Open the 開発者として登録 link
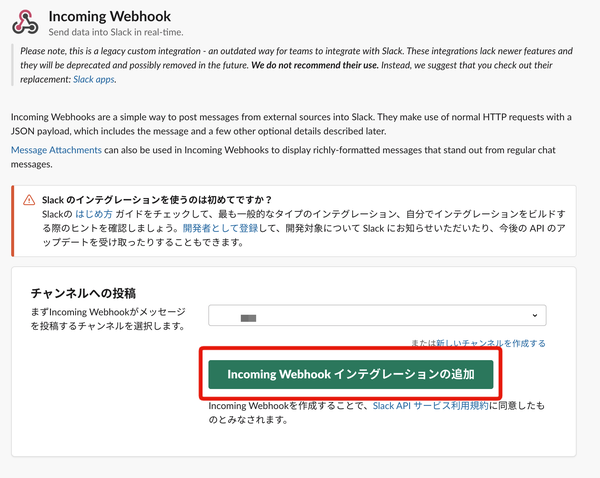This screenshot has height=478, width=600. coord(220,228)
